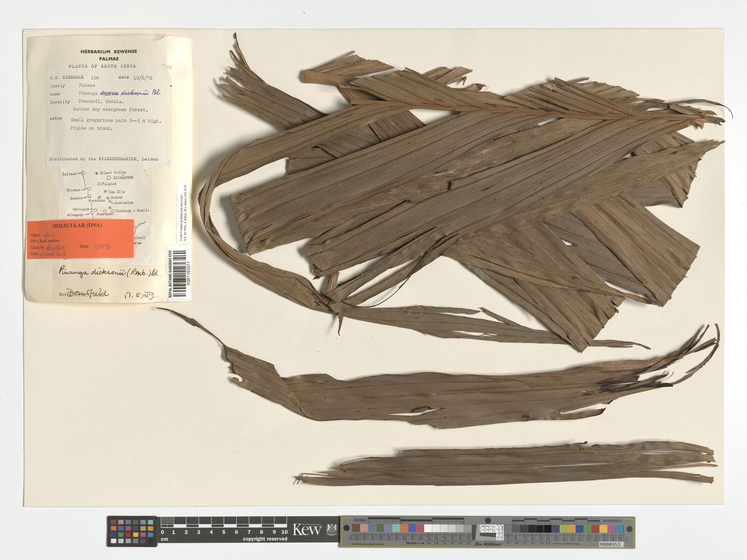Click the collection date 10/6/76
The width and height of the screenshot is (747, 560).
point(142,78)
